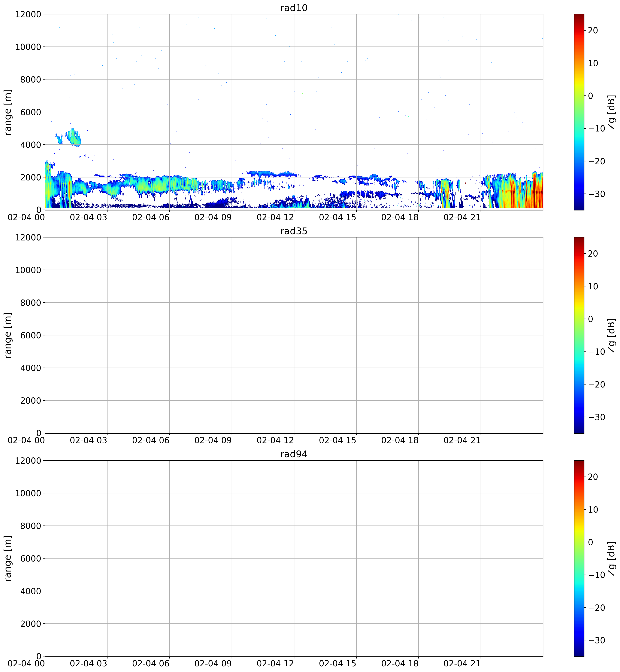620x672 pixels.
Task: Click the 12000 tick on rad35 y-axis
Action: pos(28,237)
